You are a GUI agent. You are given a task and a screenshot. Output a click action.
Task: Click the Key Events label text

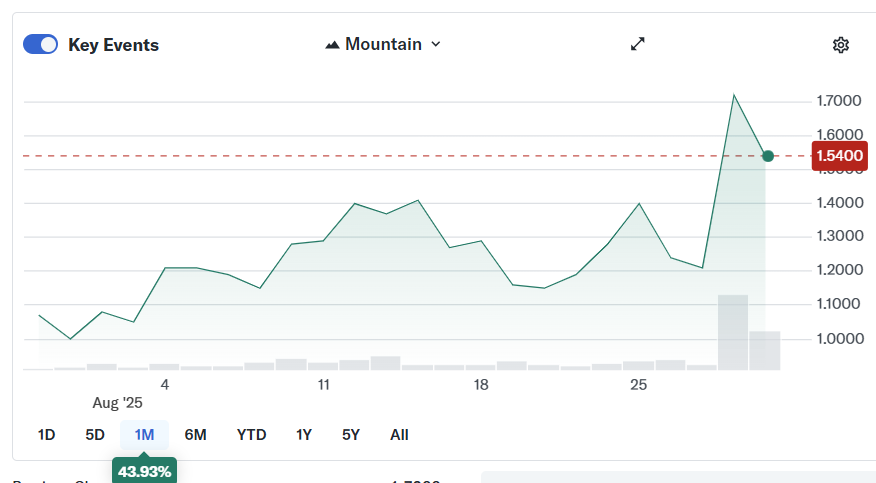(x=113, y=45)
